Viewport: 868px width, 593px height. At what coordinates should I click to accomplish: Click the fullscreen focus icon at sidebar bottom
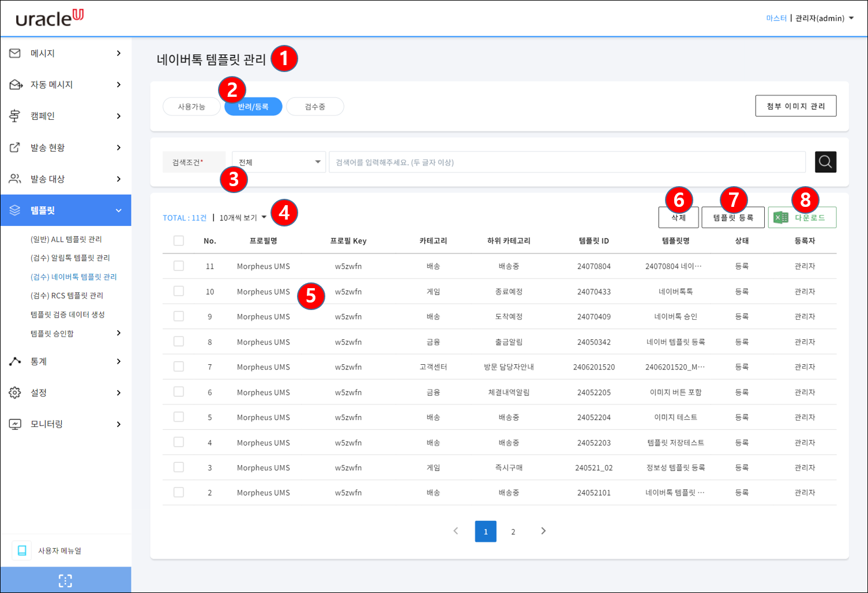click(65, 580)
